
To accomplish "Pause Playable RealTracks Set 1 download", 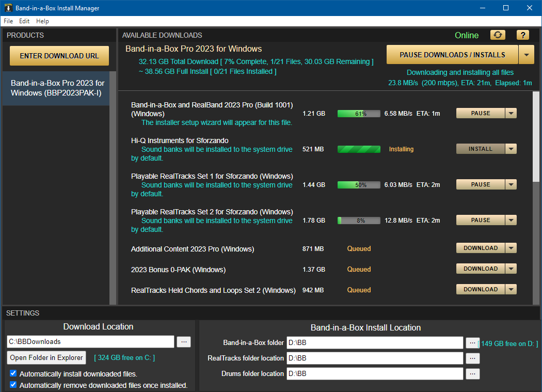I will [x=481, y=184].
